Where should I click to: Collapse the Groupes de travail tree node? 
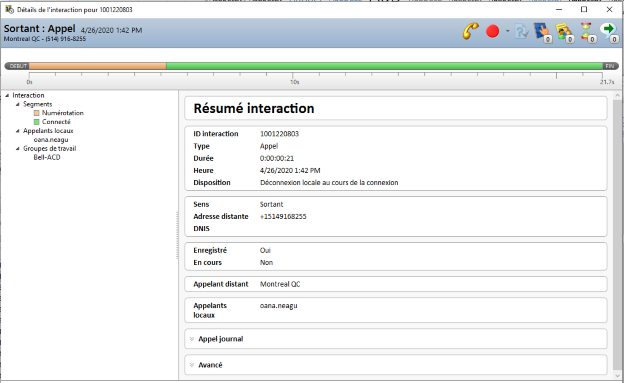pos(18,149)
